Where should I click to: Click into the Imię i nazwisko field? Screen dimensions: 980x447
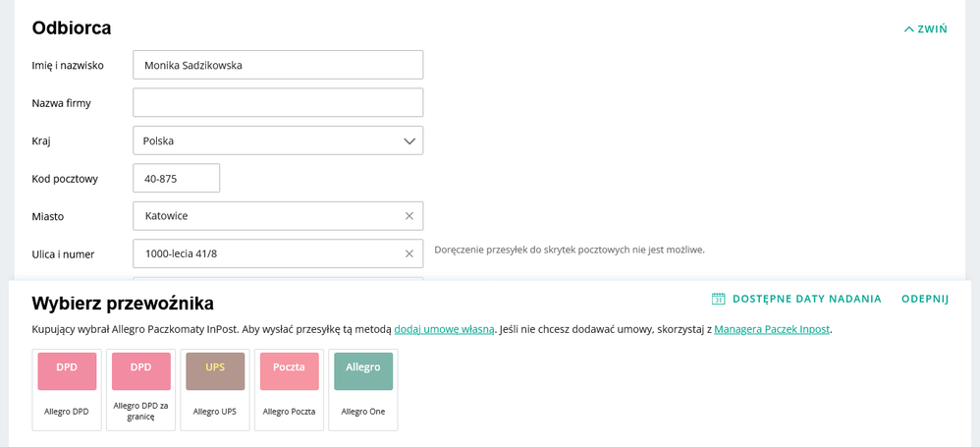coord(278,65)
